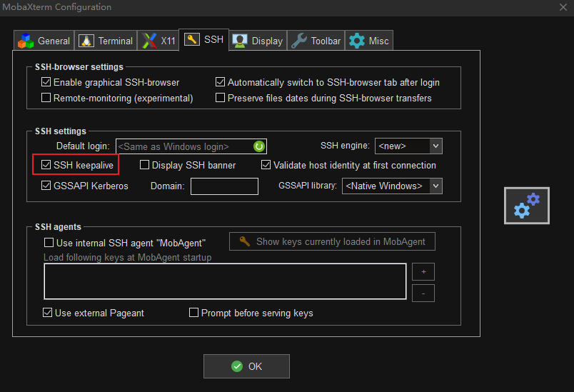
Task: Go to the Display tab
Action: [258, 41]
